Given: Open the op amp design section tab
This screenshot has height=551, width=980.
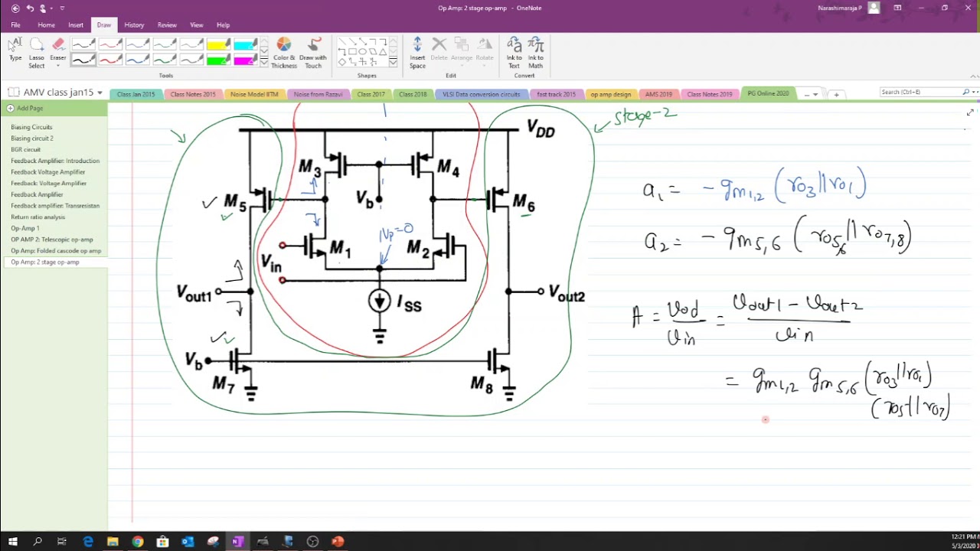Looking at the screenshot, I should point(611,94).
